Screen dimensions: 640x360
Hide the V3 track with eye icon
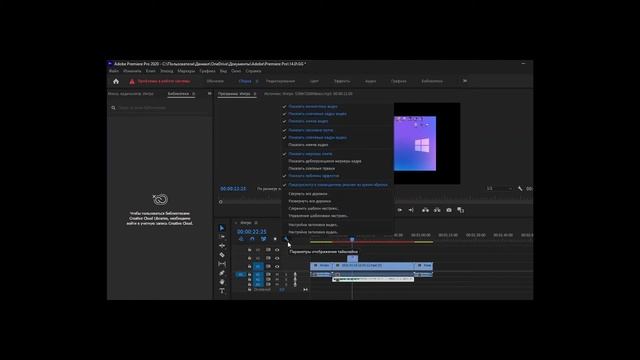(x=277, y=250)
